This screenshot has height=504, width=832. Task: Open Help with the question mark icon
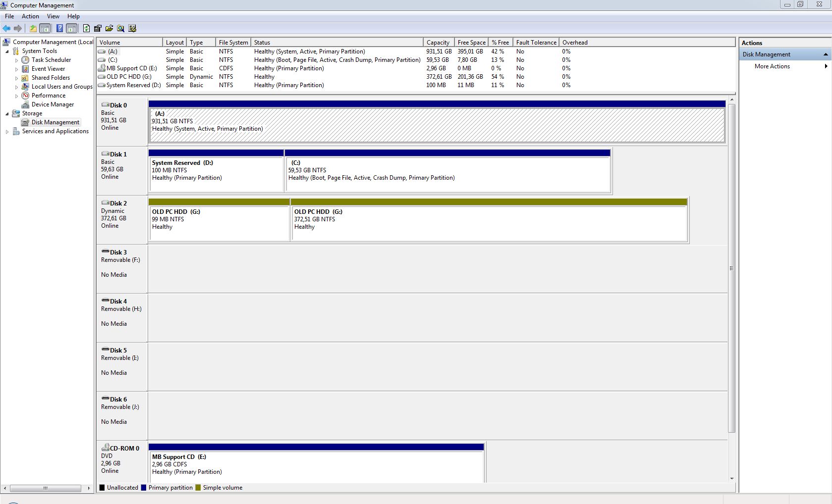[59, 28]
